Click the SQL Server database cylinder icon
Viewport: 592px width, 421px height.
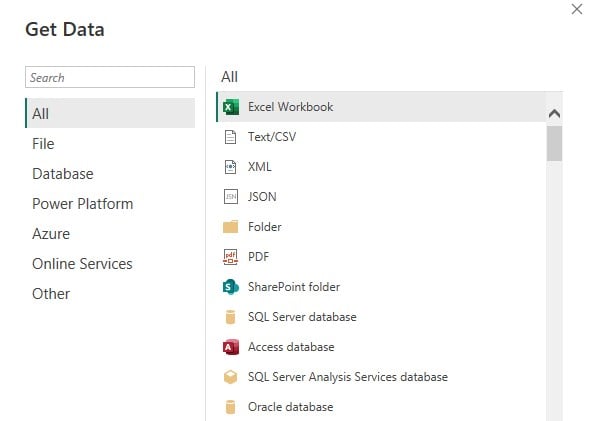click(230, 317)
